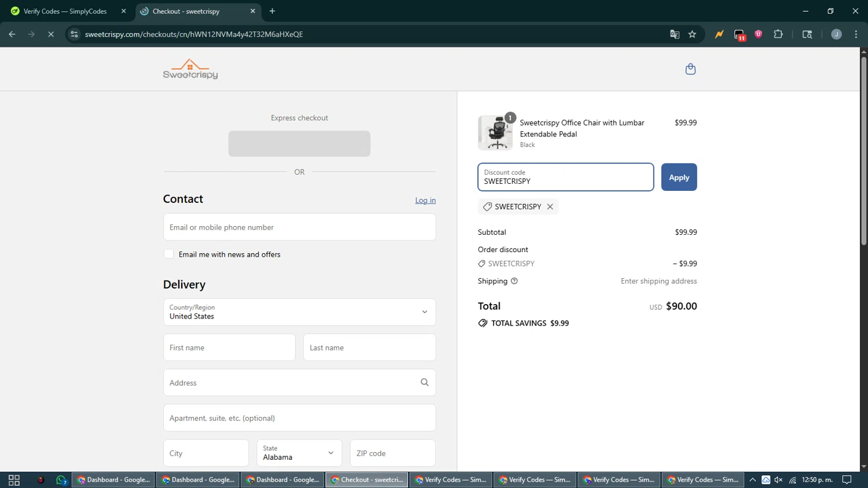Click the Sweetcrispy logo
The width and height of the screenshot is (868, 488).
point(190,69)
